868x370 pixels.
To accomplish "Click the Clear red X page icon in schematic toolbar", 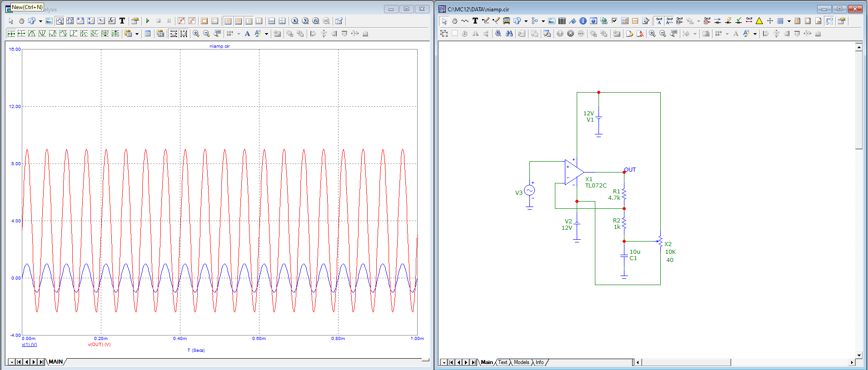I will [x=640, y=34].
